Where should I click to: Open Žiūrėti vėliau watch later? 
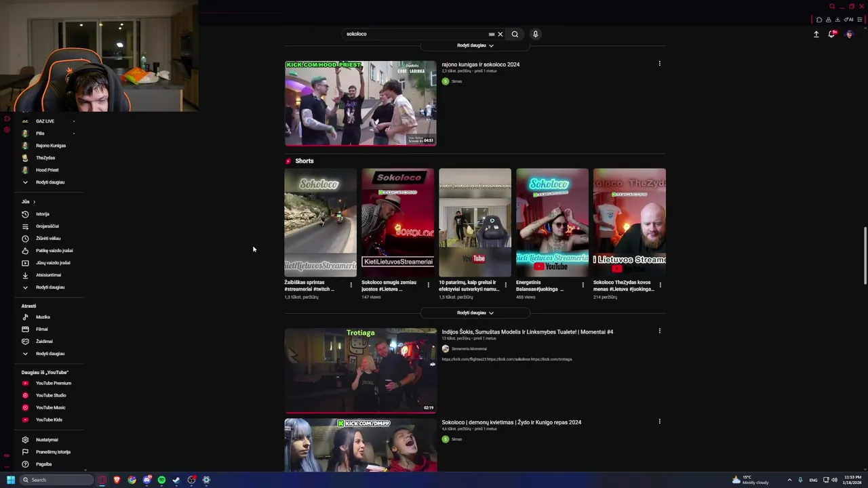[x=47, y=239]
